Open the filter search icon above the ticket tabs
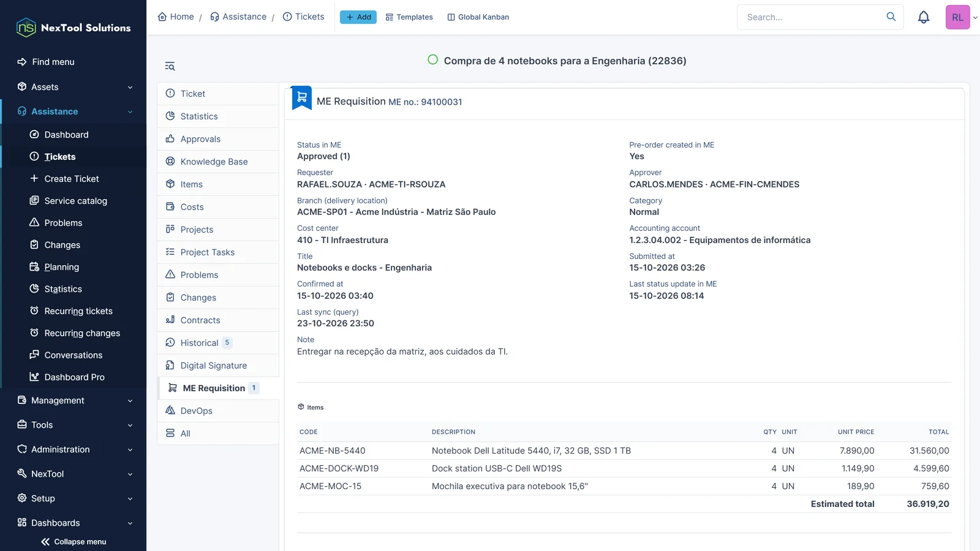The height and width of the screenshot is (551, 980). pos(170,66)
